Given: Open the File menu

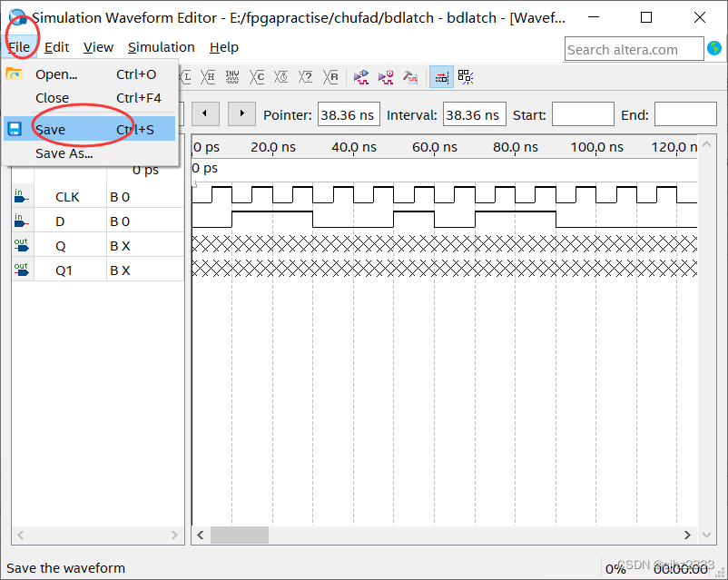Looking at the screenshot, I should coord(19,47).
